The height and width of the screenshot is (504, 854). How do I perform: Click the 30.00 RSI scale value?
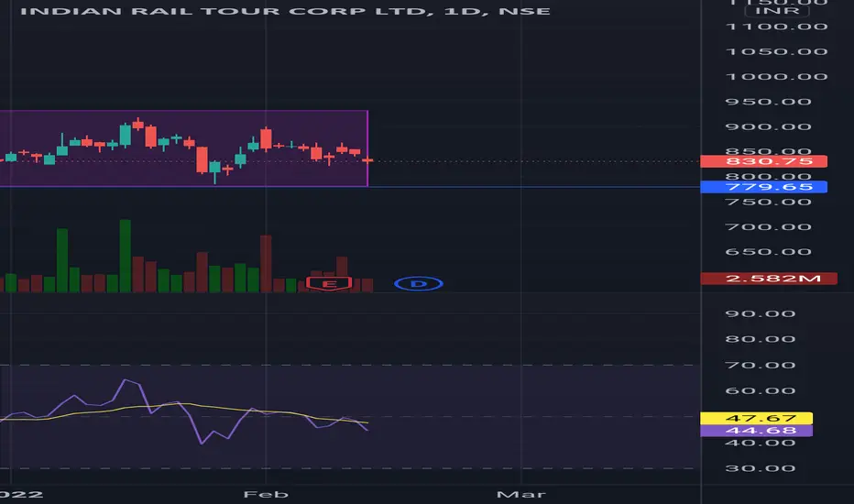pyautogui.click(x=761, y=468)
